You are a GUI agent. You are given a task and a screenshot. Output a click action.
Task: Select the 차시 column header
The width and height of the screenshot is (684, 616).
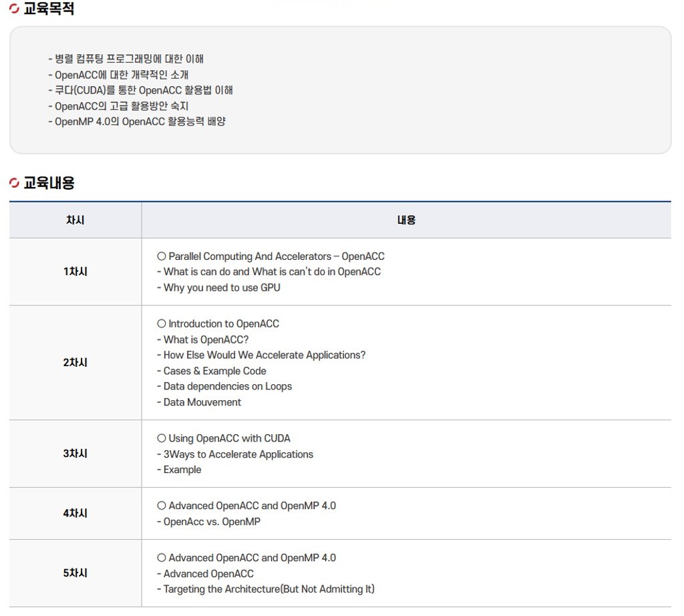[x=75, y=220]
